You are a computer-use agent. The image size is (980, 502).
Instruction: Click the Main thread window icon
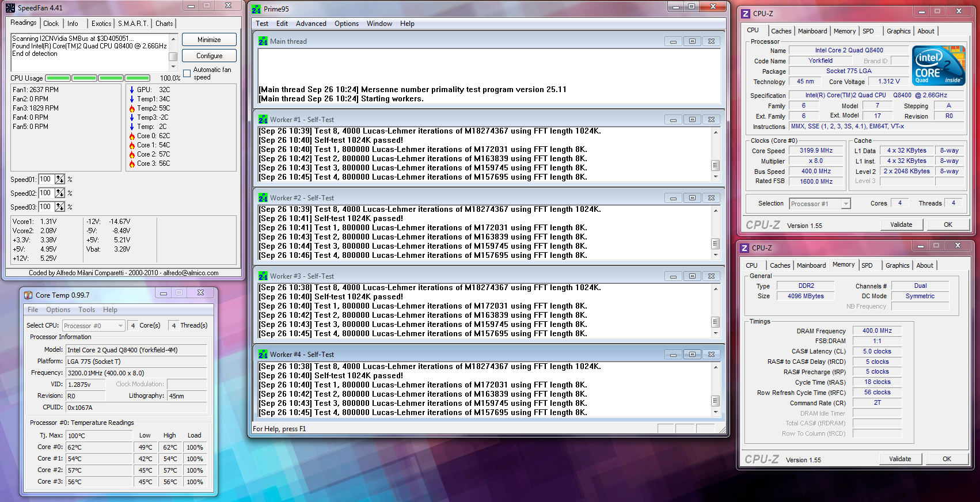(263, 41)
